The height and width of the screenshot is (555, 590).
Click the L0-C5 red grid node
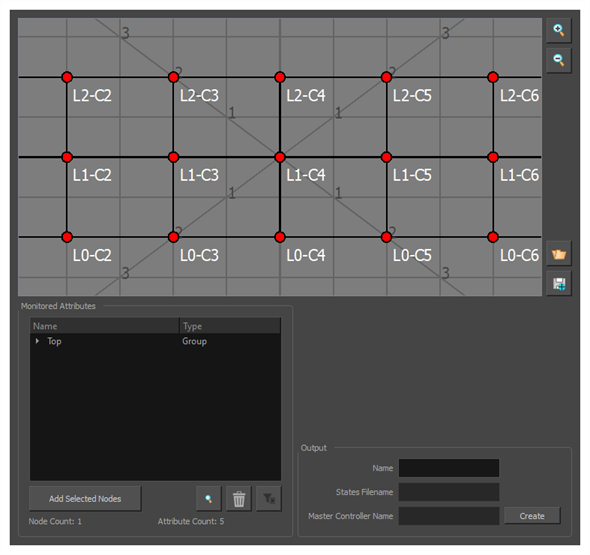(386, 237)
